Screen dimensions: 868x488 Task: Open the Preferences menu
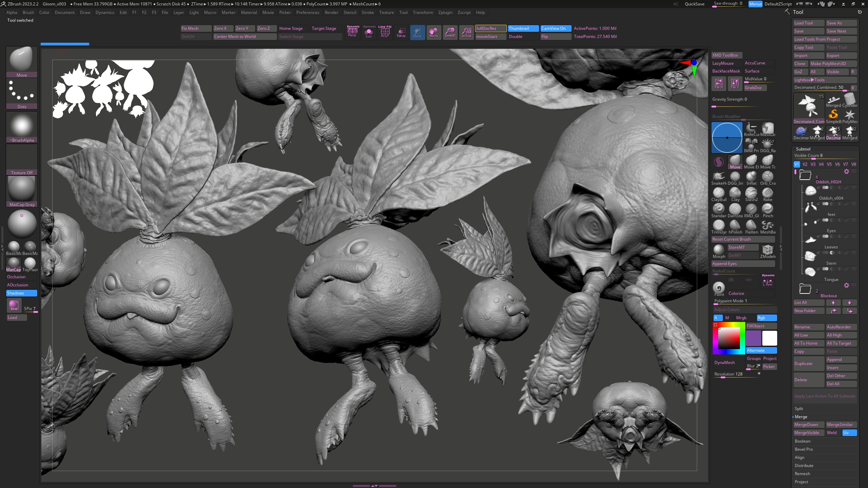pos(307,13)
